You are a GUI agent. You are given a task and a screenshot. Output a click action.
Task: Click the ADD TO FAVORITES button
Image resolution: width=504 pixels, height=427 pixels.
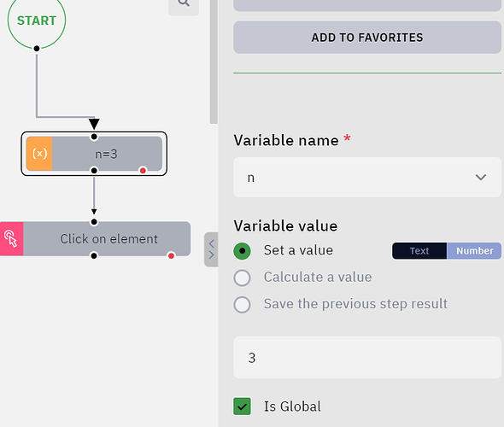pos(367,38)
